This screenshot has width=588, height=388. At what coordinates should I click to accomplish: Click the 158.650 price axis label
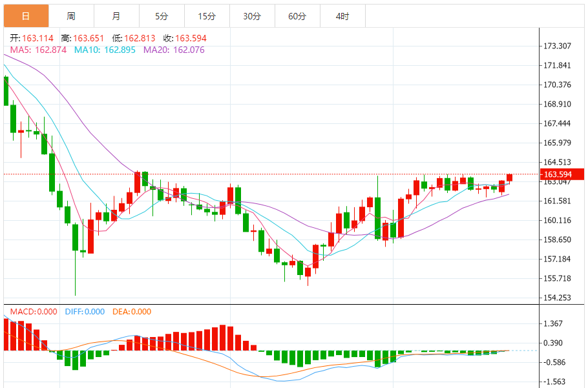tap(557, 240)
